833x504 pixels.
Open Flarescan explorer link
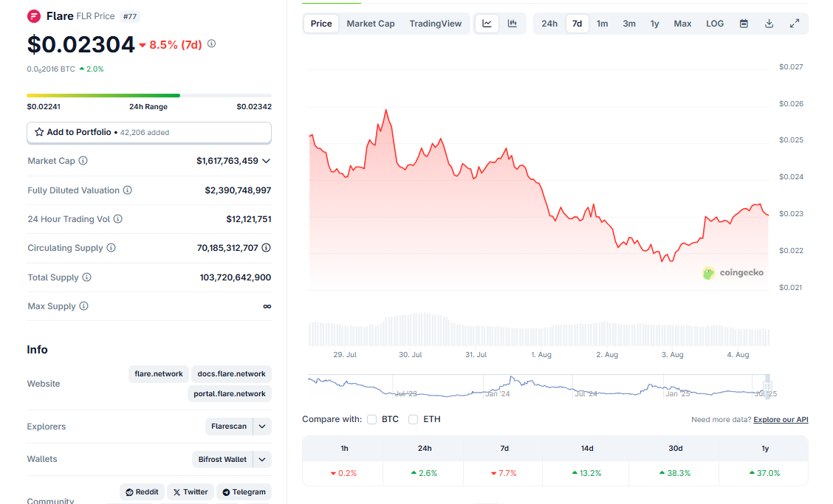click(229, 427)
